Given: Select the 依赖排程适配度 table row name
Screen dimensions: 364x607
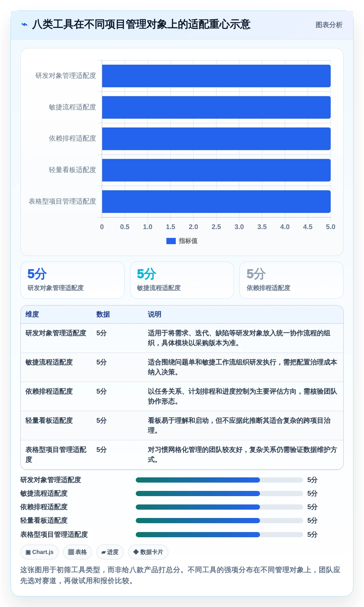Looking at the screenshot, I should point(49,391).
